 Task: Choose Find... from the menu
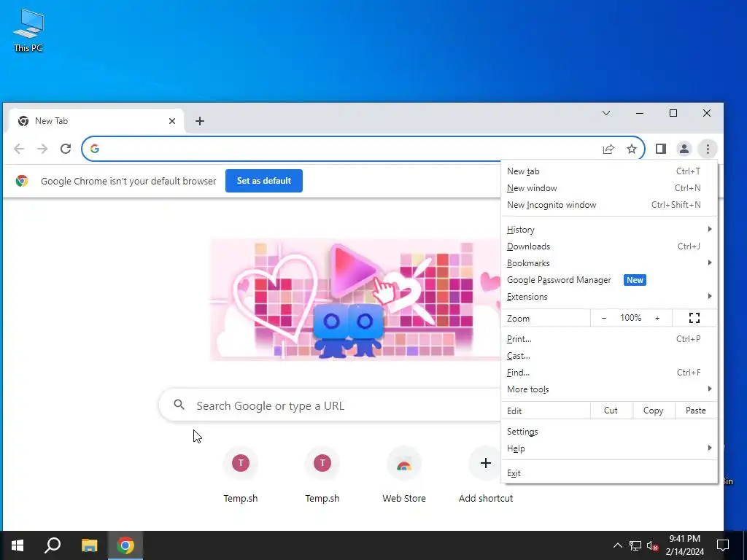point(609,373)
